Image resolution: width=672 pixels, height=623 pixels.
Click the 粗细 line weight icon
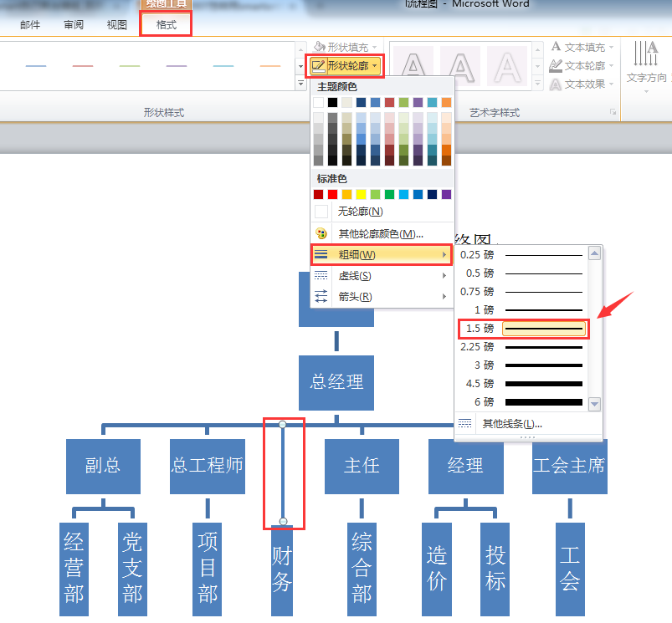(321, 255)
